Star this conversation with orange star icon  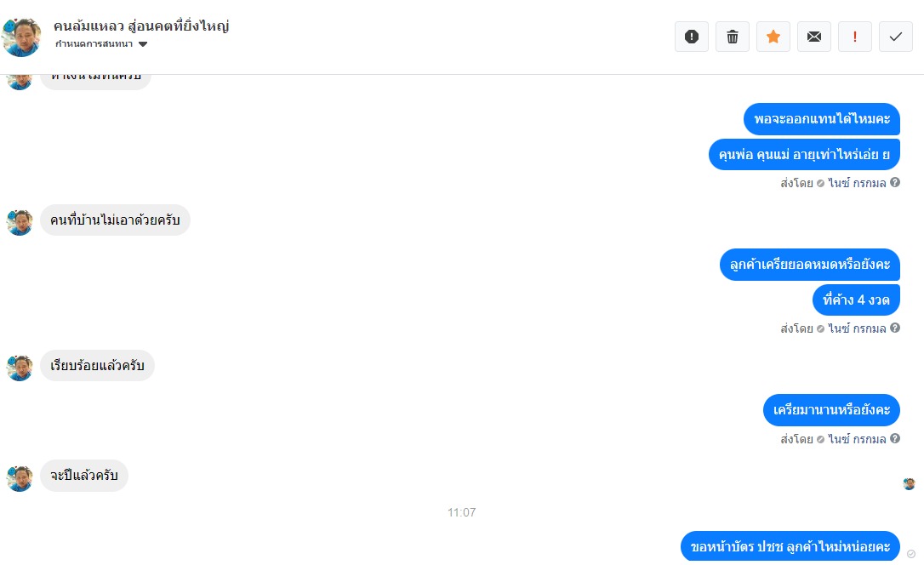773,37
